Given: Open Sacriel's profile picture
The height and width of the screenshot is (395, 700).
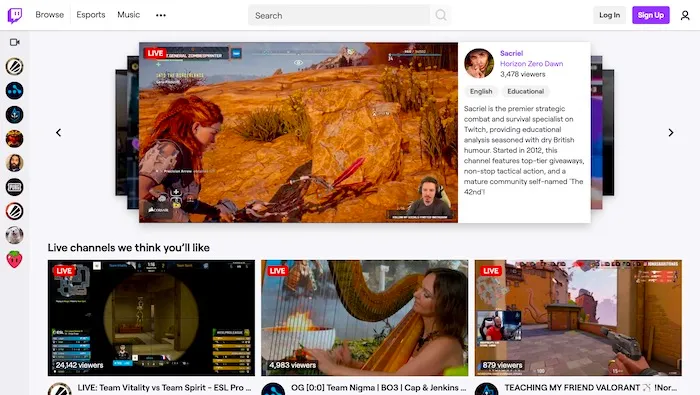Looking at the screenshot, I should coord(479,63).
